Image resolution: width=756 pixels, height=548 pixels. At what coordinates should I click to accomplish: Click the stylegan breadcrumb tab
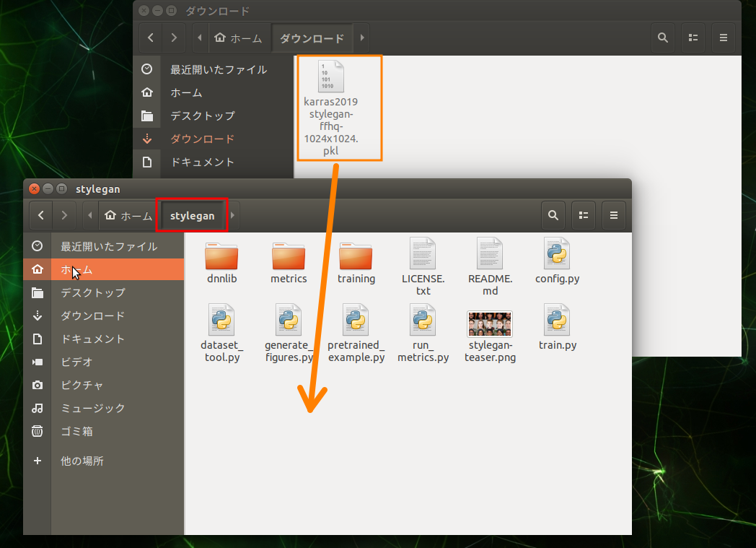(x=192, y=215)
